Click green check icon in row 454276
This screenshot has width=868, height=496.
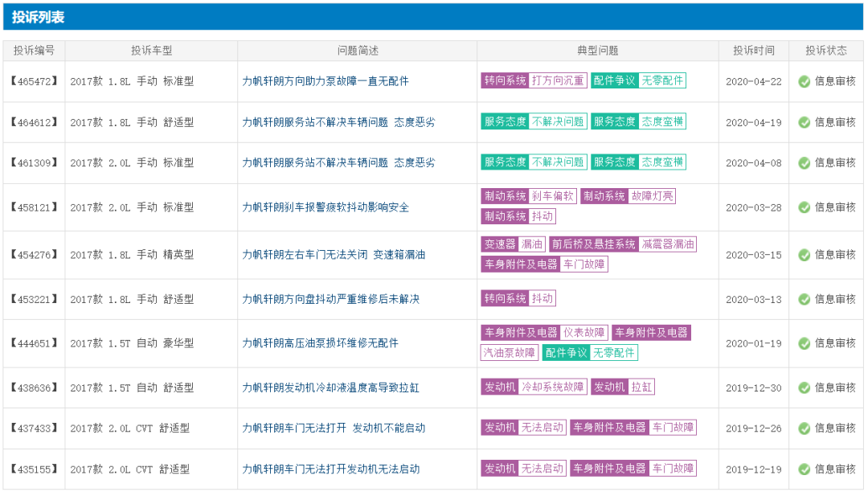click(x=805, y=255)
